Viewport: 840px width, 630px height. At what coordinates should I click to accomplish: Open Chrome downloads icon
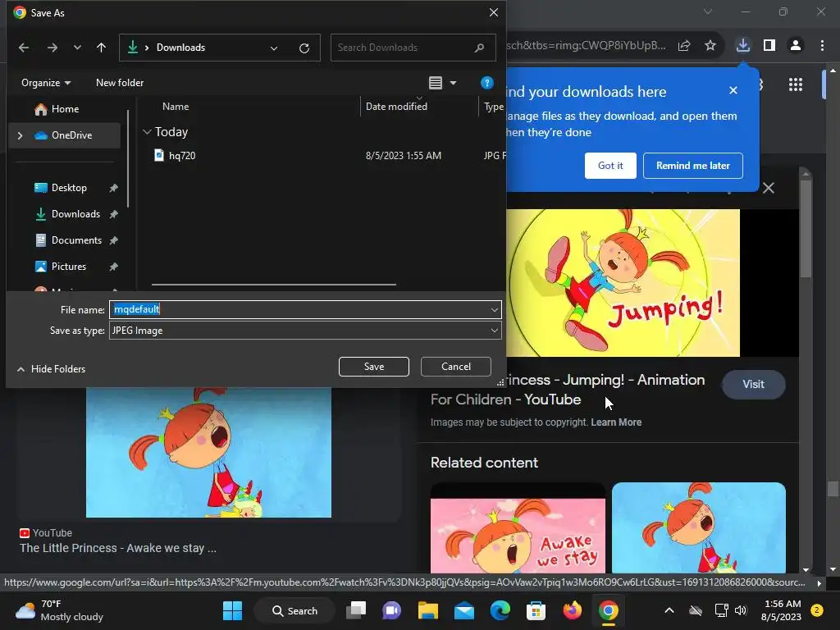(743, 46)
